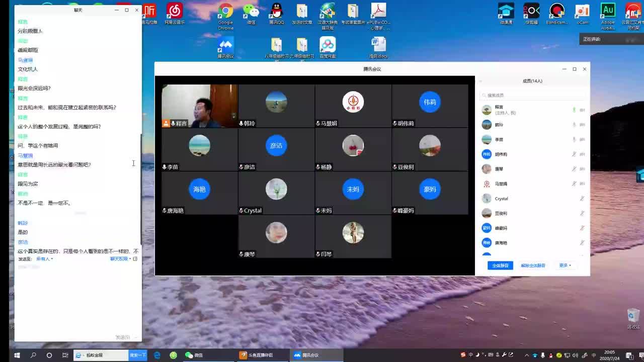Expand the 聊天权限 chat permission dropdown

(x=120, y=259)
